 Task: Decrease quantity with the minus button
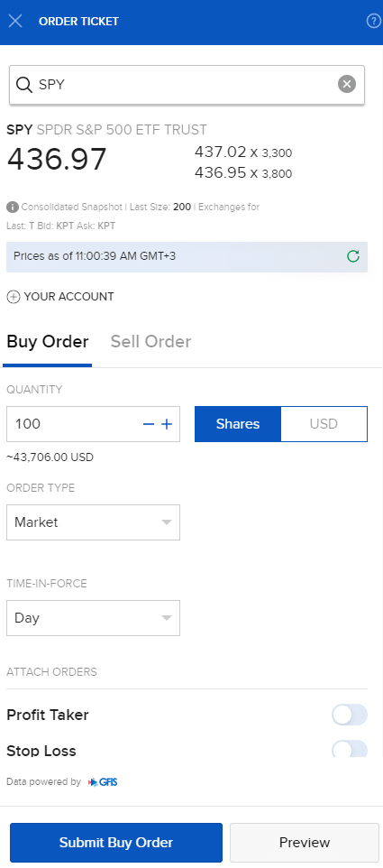click(x=148, y=424)
